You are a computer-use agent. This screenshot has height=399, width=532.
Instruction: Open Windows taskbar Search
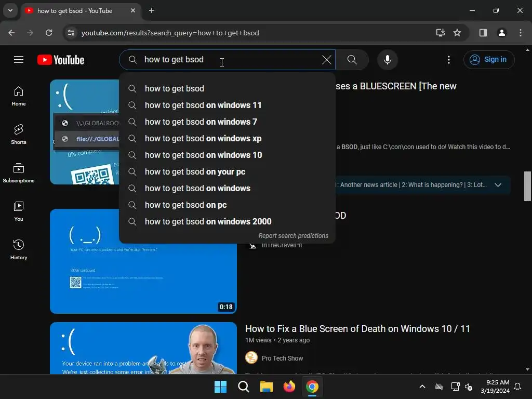(244, 387)
